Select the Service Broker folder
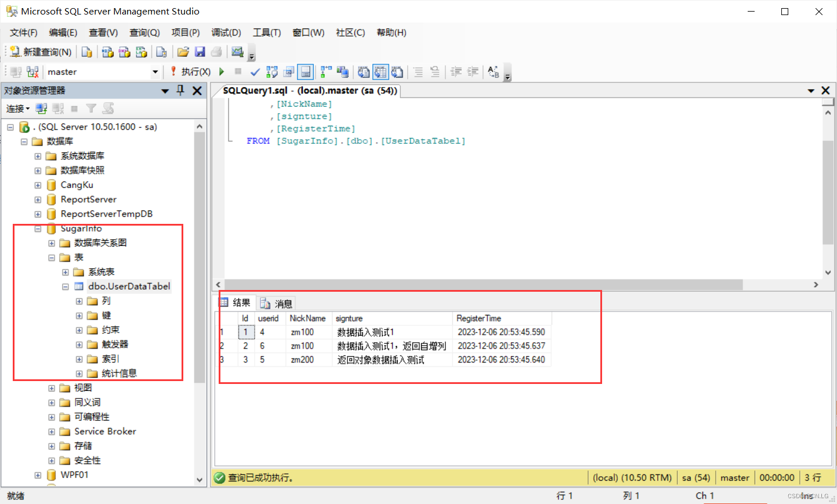 click(x=105, y=432)
